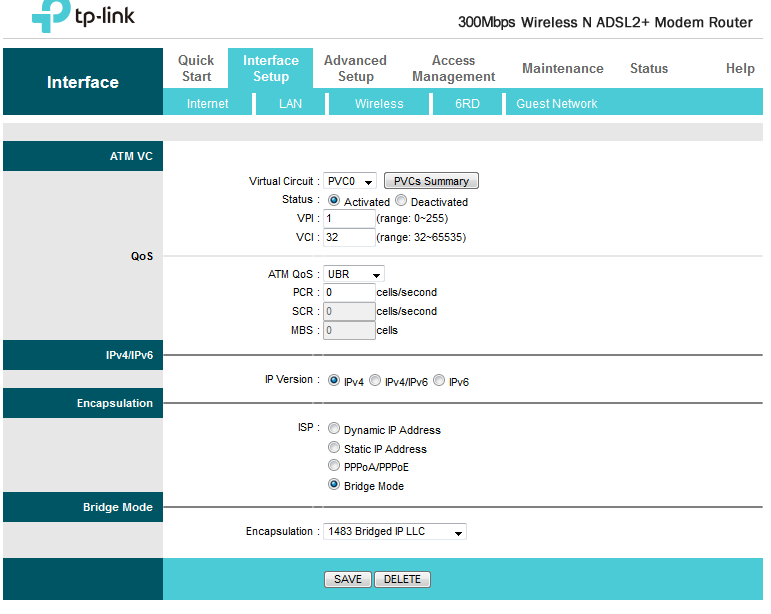Click the VPI input field

click(349, 218)
